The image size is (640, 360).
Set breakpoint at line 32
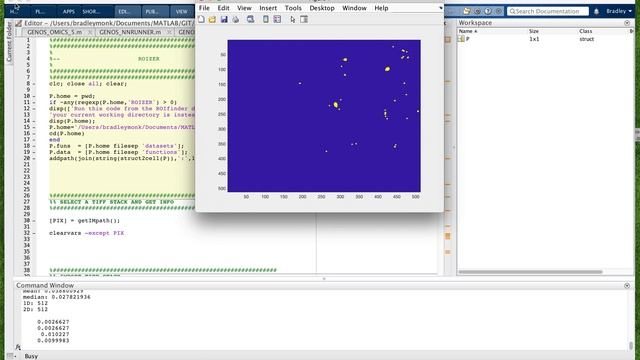tap(34, 233)
